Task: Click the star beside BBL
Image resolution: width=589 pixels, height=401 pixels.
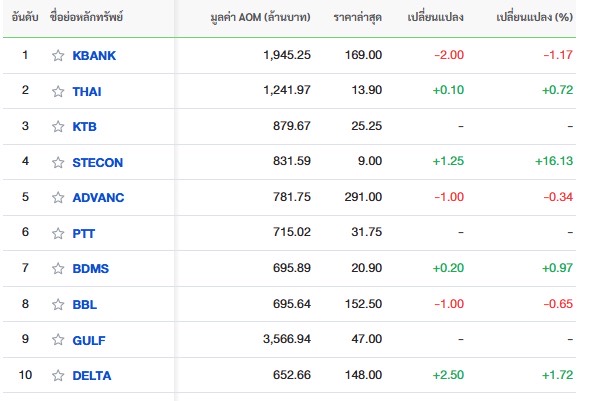Action: pyautogui.click(x=58, y=304)
